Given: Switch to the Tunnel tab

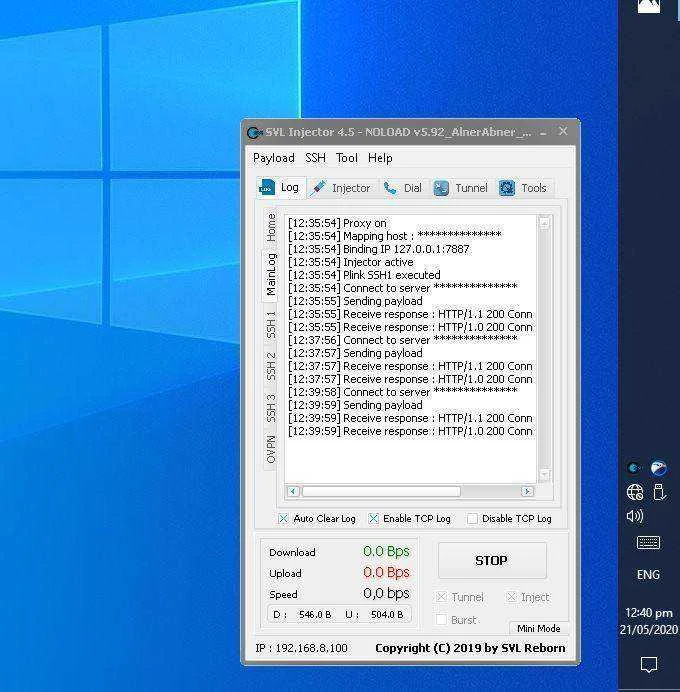Looking at the screenshot, I should (x=461, y=188).
